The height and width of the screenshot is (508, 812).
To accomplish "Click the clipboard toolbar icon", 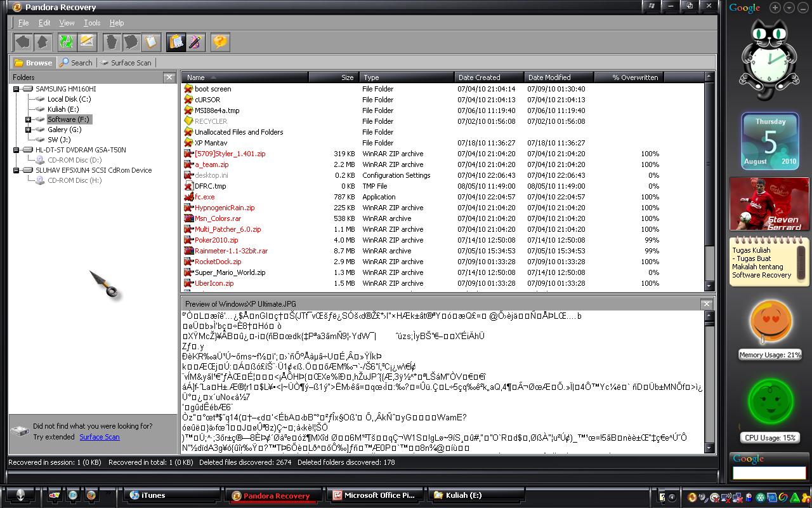I will click(x=150, y=42).
